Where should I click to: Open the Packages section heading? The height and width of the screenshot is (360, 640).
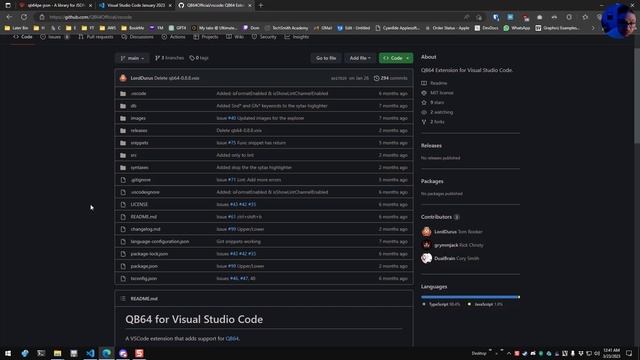pyautogui.click(x=432, y=181)
